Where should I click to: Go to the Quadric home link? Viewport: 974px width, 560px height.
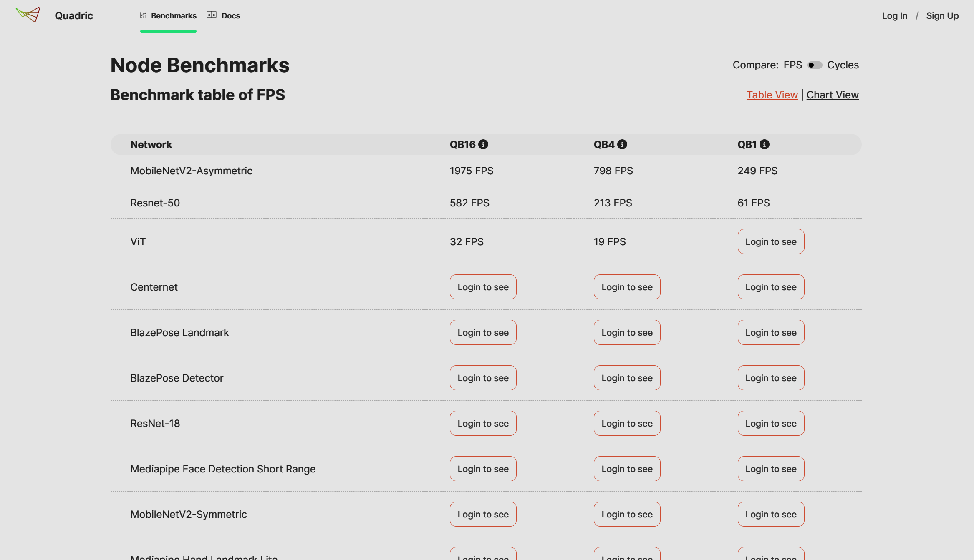(74, 15)
